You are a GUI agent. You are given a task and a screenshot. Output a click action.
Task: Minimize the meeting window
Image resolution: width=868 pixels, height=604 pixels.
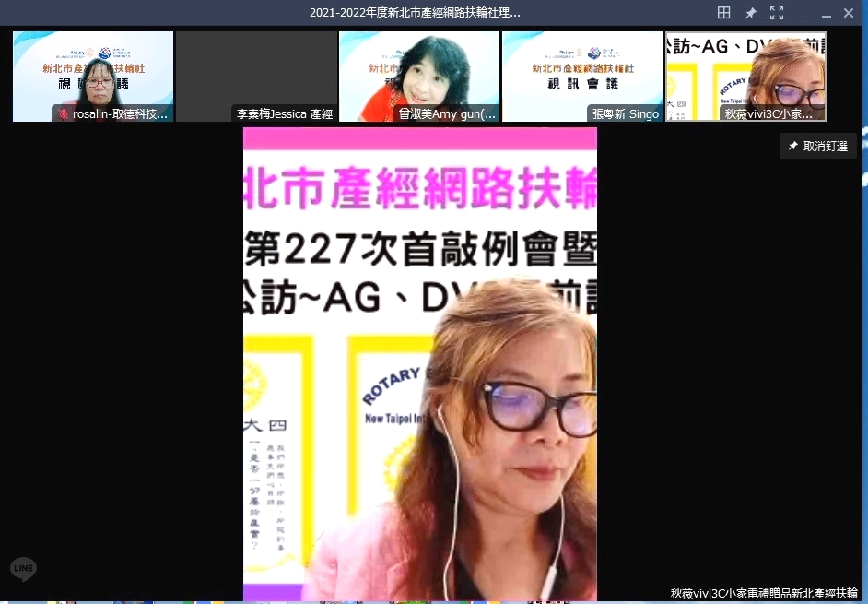(825, 13)
